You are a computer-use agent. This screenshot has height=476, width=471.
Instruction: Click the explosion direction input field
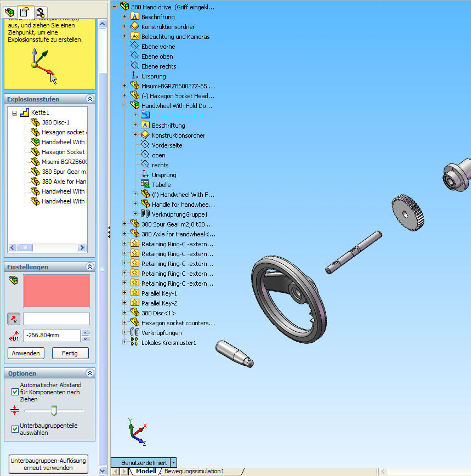(56, 319)
